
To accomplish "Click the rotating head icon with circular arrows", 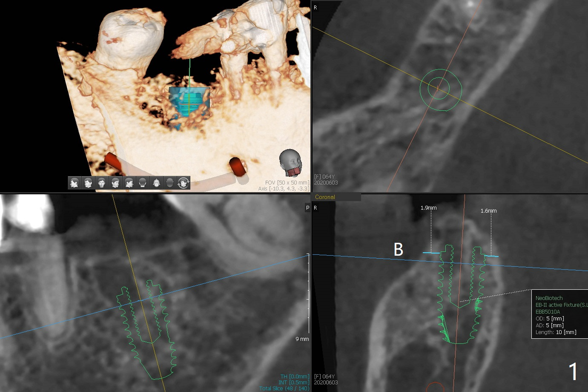I will pyautogui.click(x=184, y=183).
